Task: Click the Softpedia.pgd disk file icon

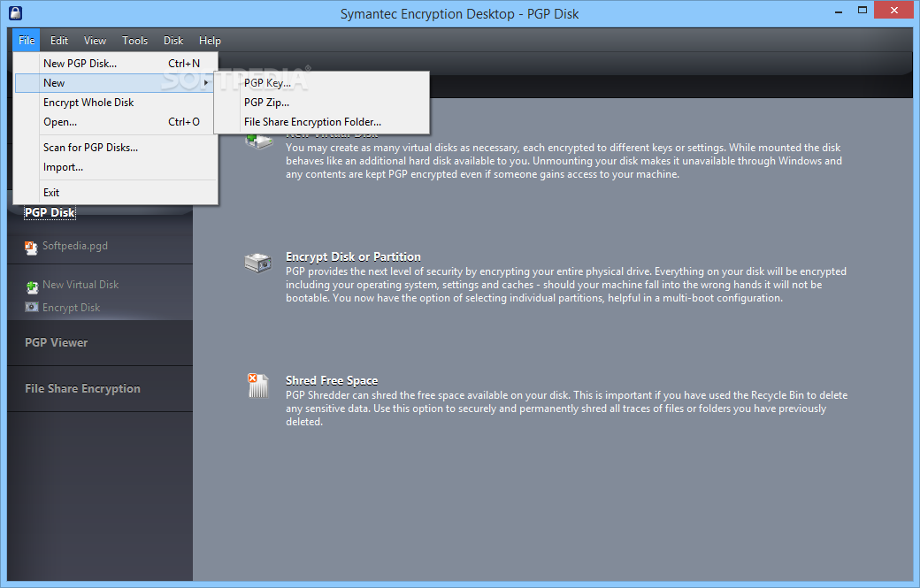Action: coord(31,248)
